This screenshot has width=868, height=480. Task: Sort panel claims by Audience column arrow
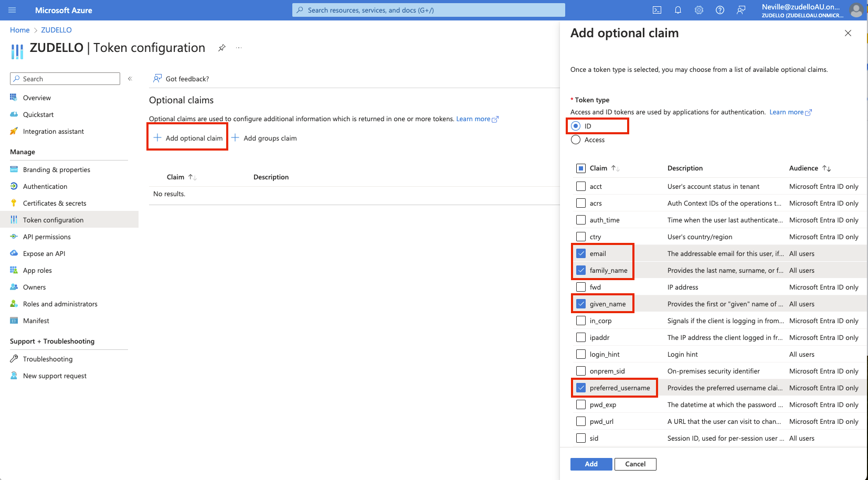point(827,168)
